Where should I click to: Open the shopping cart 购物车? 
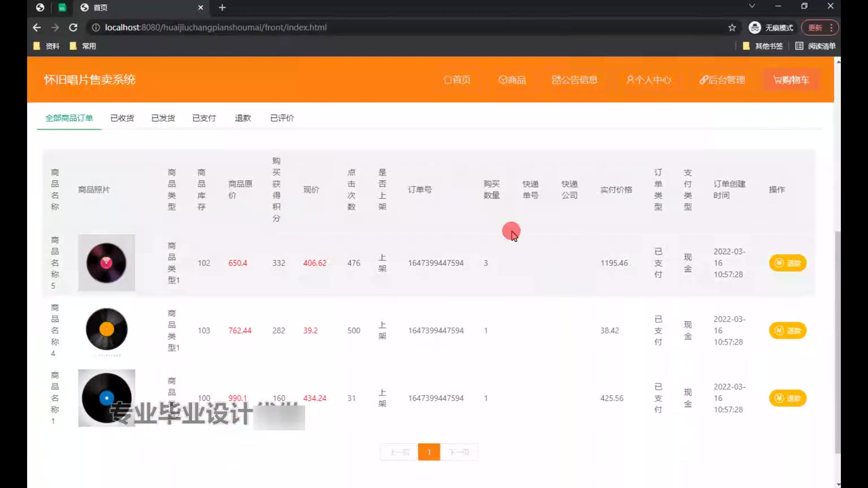[x=791, y=80]
